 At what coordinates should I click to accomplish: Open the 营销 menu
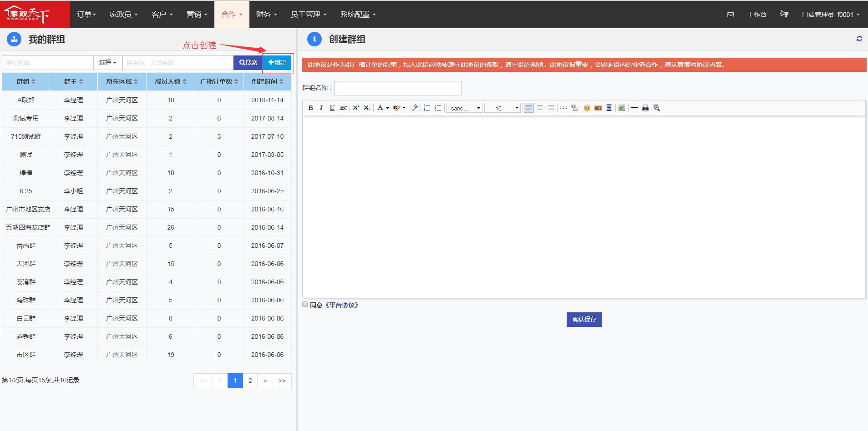pyautogui.click(x=197, y=15)
